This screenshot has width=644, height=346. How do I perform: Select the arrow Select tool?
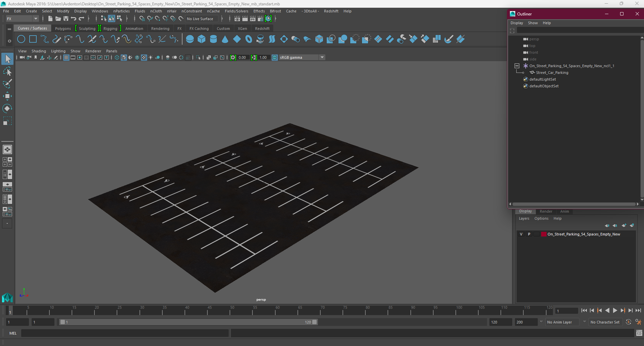[x=7, y=59]
